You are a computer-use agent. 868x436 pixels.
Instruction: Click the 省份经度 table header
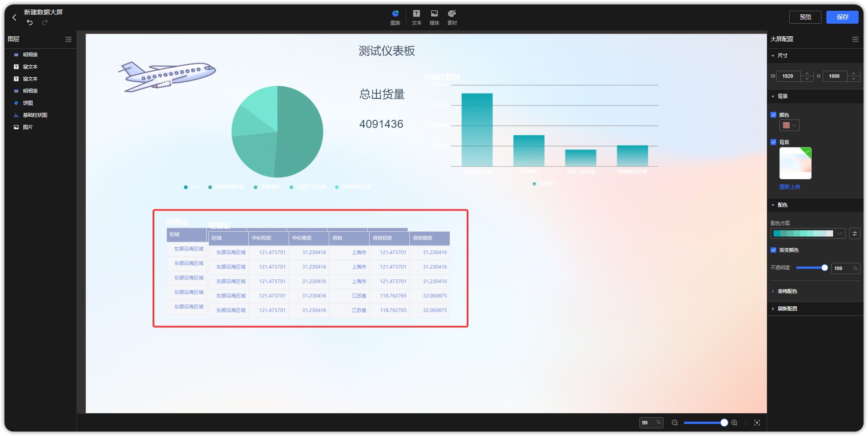click(389, 238)
